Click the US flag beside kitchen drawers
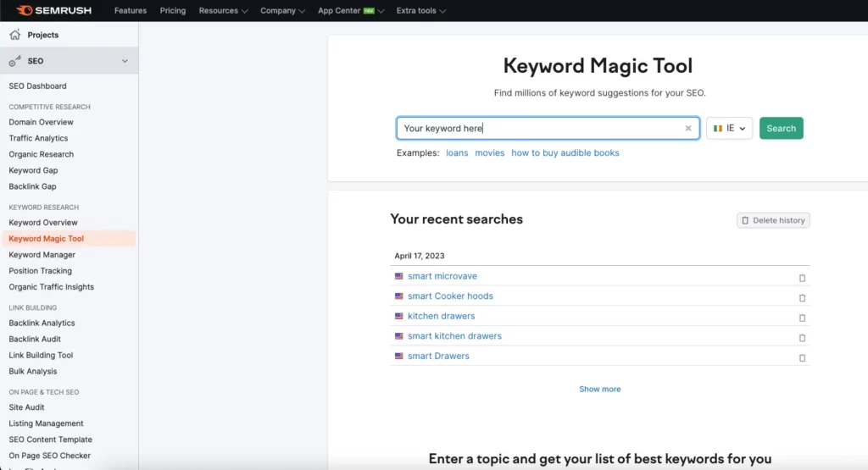 click(x=398, y=316)
